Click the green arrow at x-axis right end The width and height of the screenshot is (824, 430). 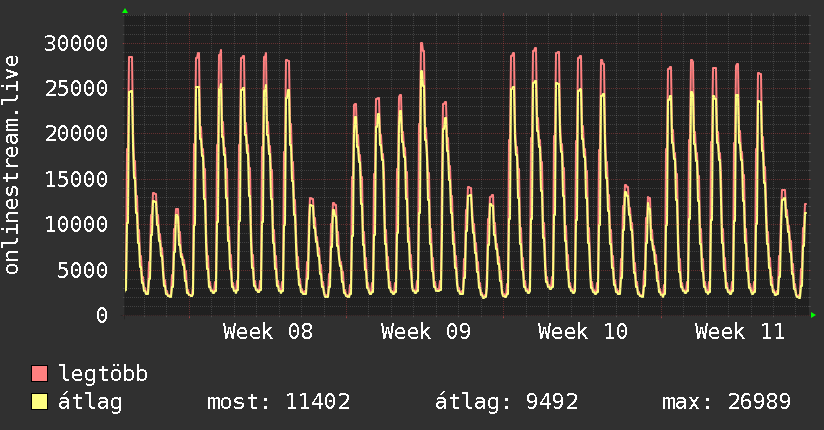(x=814, y=315)
